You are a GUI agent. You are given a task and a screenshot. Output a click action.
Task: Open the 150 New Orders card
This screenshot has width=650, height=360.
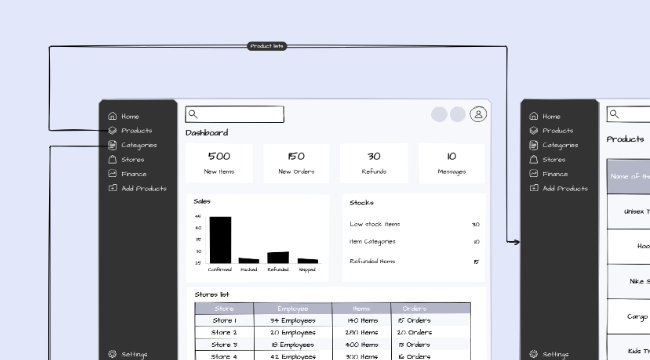(x=296, y=163)
